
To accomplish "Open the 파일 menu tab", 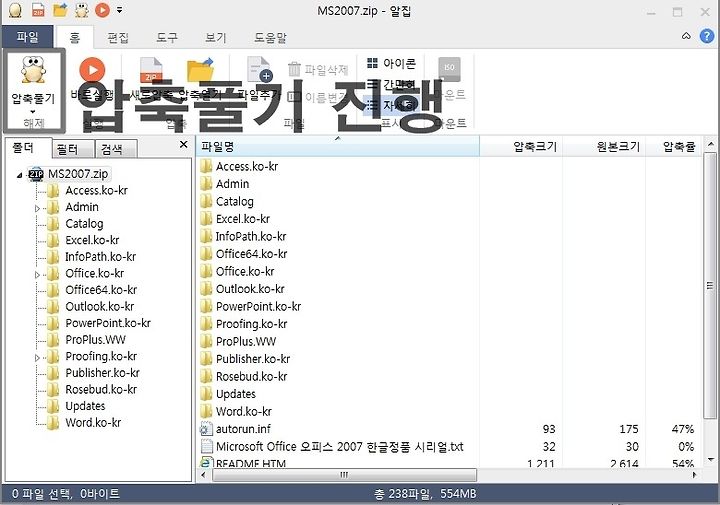I will coord(28,37).
